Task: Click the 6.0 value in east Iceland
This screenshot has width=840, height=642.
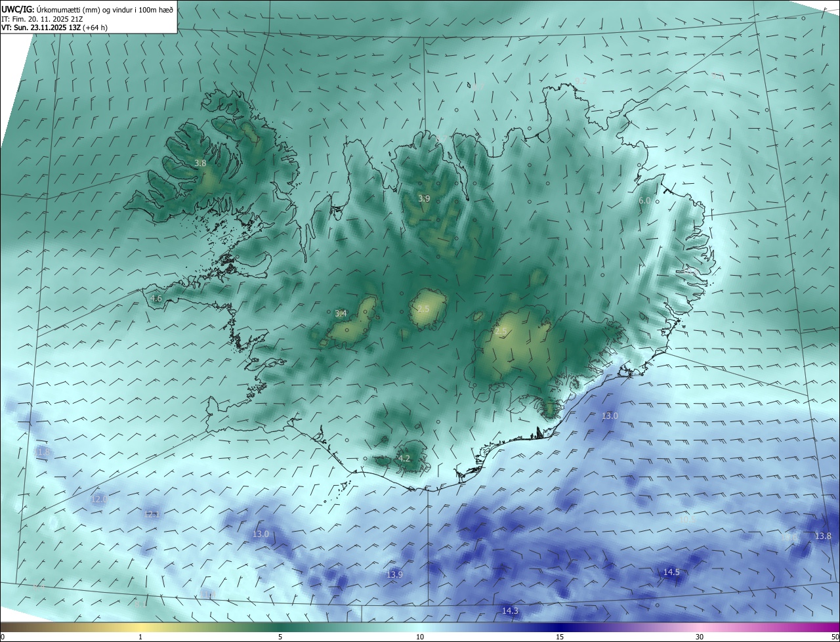Action: point(644,200)
